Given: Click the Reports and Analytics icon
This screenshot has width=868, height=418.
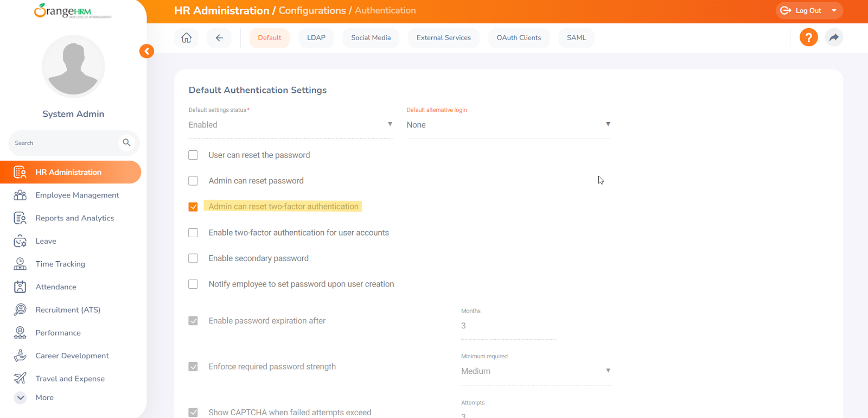Looking at the screenshot, I should click(20, 218).
